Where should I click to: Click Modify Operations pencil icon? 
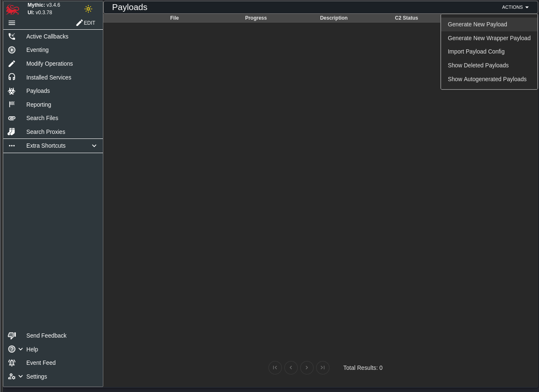[x=12, y=64]
